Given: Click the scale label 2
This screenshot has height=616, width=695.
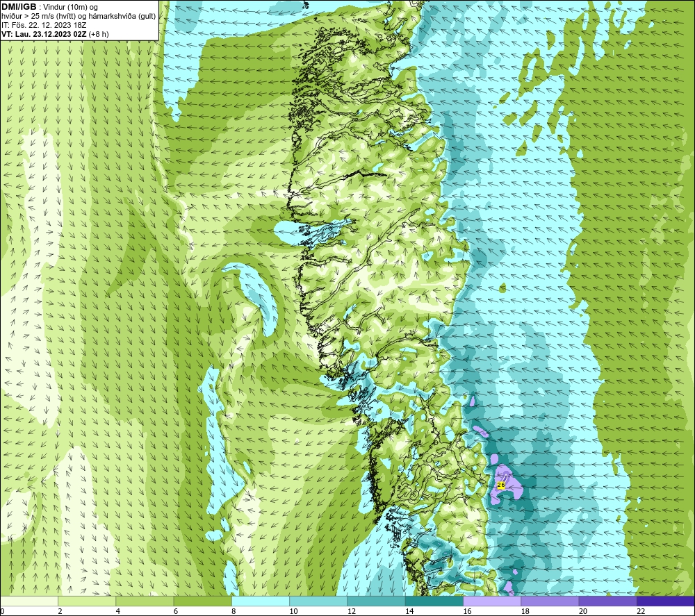Looking at the screenshot, I should coord(60,611).
